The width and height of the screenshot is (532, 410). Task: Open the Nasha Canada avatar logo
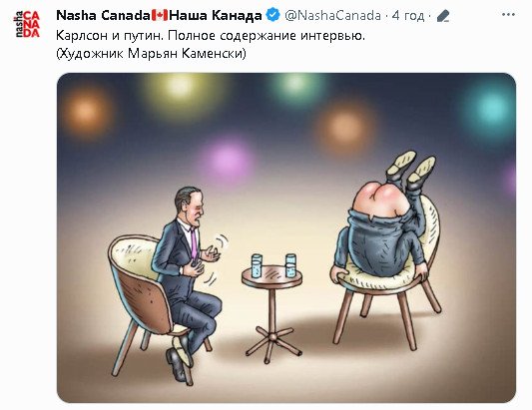tap(27, 24)
